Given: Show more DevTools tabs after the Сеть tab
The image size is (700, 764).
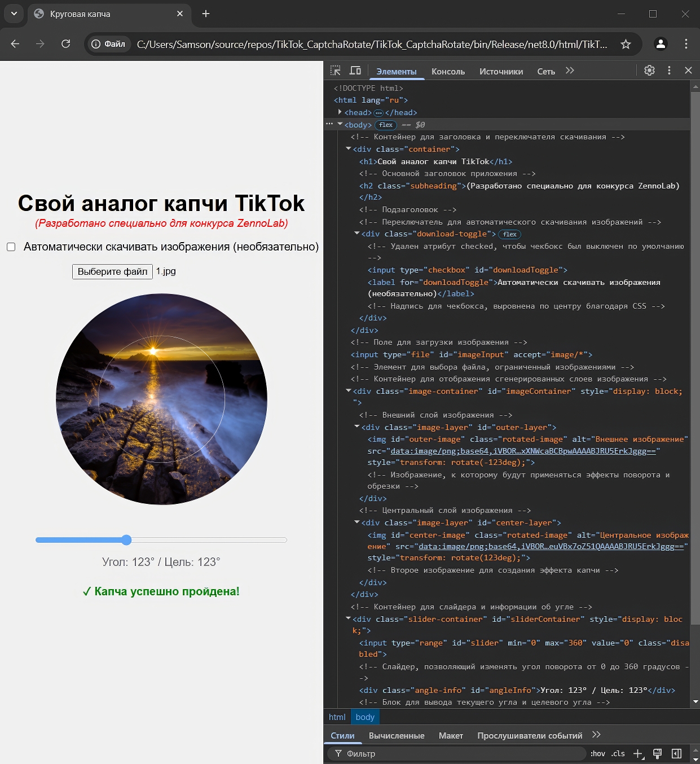Looking at the screenshot, I should (570, 71).
